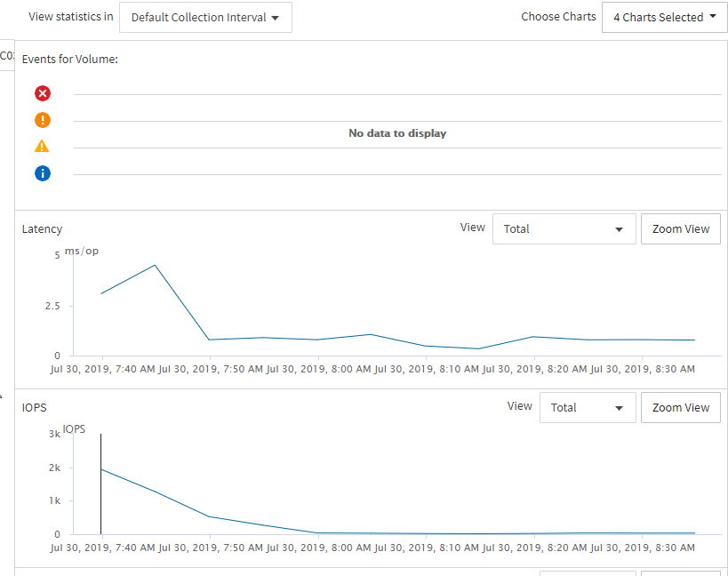Open the Default Collection Interval dropdown
The width and height of the screenshot is (728, 576).
pyautogui.click(x=205, y=18)
